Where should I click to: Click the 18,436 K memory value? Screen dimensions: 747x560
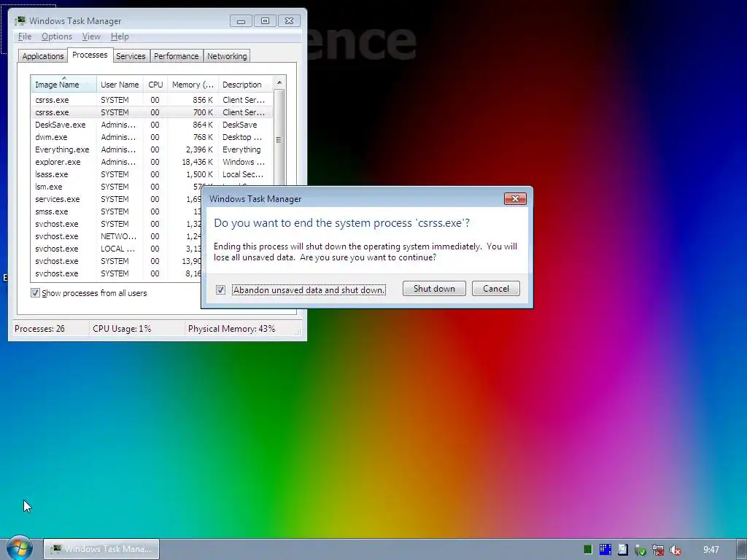[197, 162]
